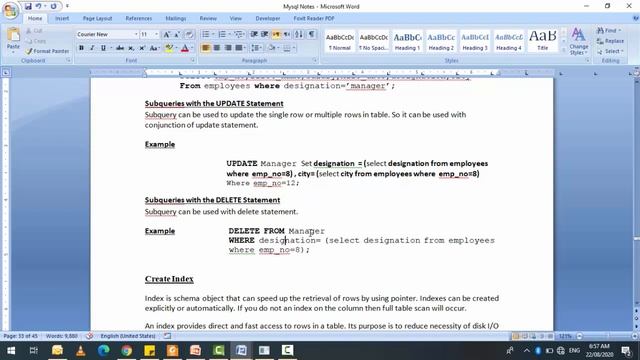640x360 pixels.
Task: Open VLC from taskbar
Action: [x=80, y=350]
